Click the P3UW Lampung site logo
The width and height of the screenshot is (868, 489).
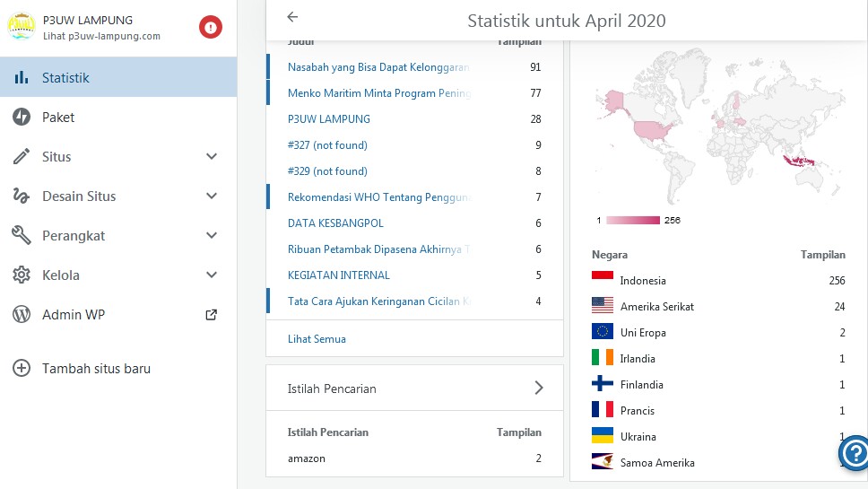[21, 27]
